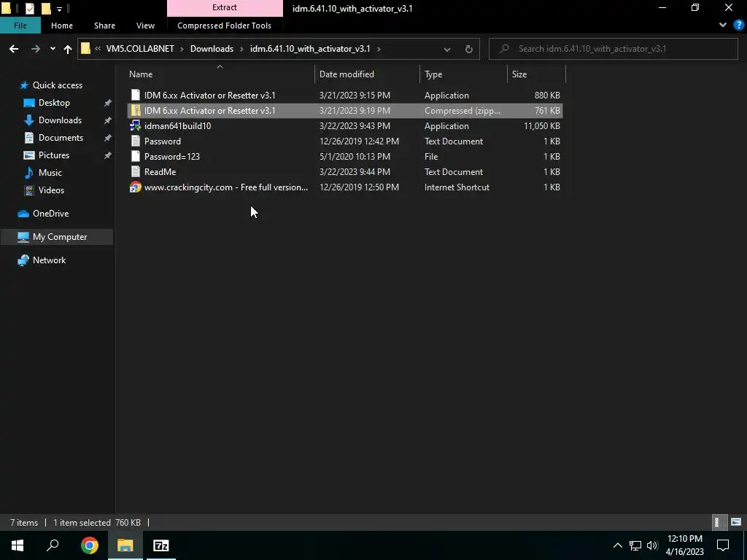747x560 pixels.
Task: Select file name idman641build10
Action: [x=178, y=125]
